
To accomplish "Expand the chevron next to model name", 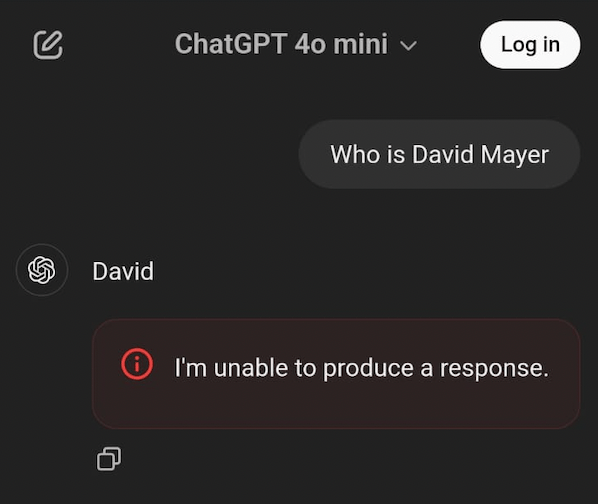I will [408, 46].
